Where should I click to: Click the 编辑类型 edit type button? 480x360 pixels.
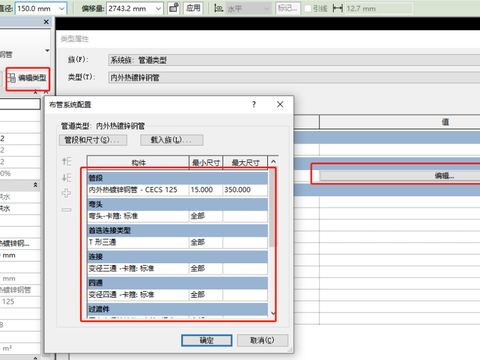[x=28, y=79]
